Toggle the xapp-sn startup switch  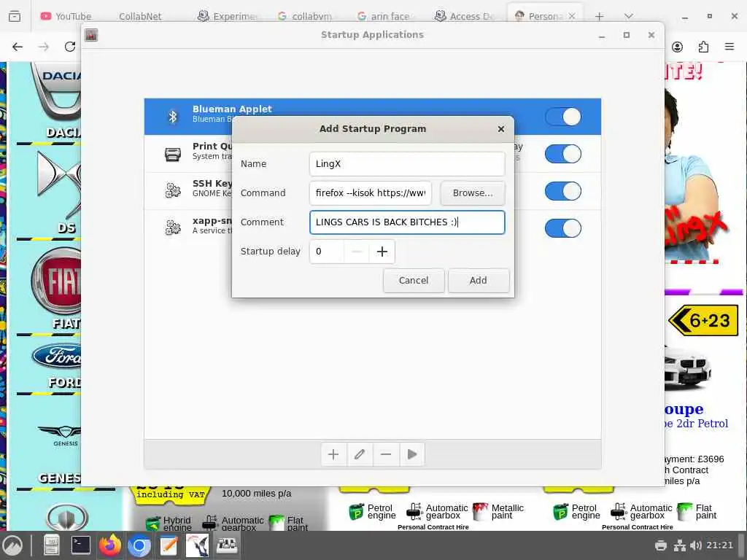click(x=562, y=228)
